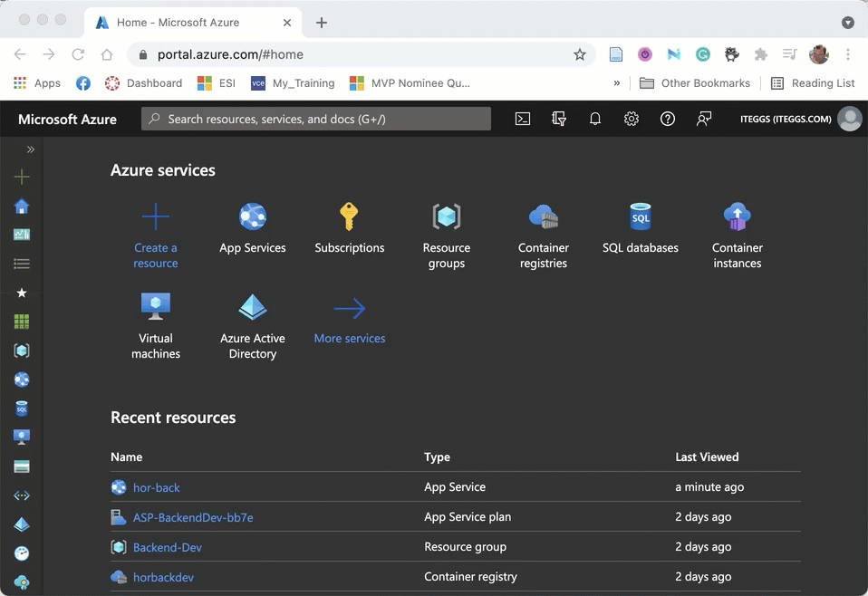The height and width of the screenshot is (596, 868).
Task: Open hor-back App Service resource
Action: coord(157,487)
